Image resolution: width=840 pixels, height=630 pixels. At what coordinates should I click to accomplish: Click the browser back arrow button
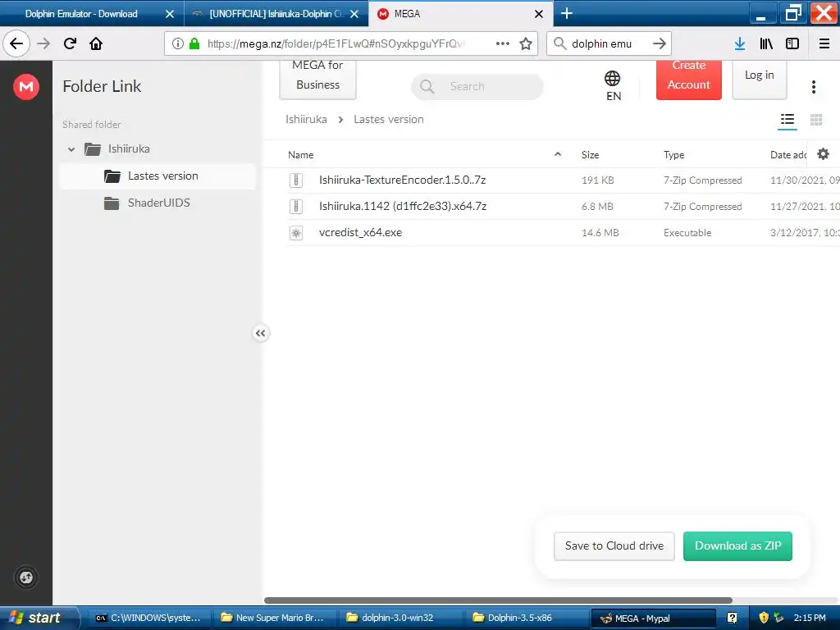16,43
